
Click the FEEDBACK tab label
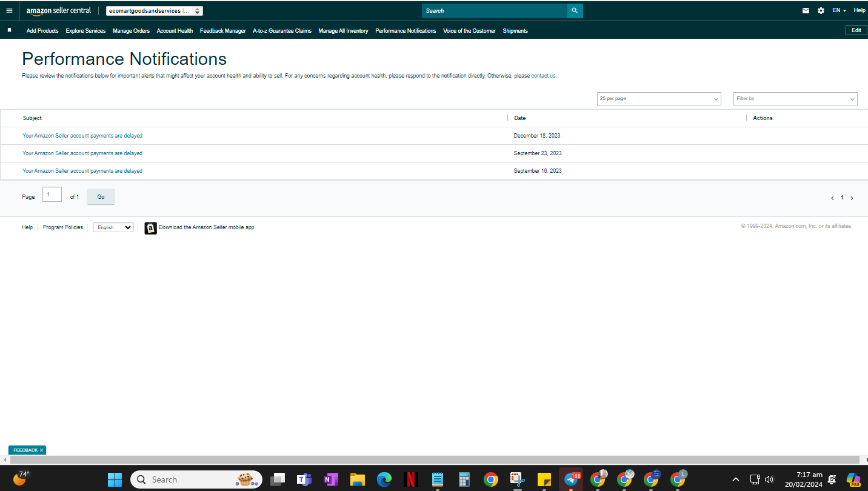[25, 450]
